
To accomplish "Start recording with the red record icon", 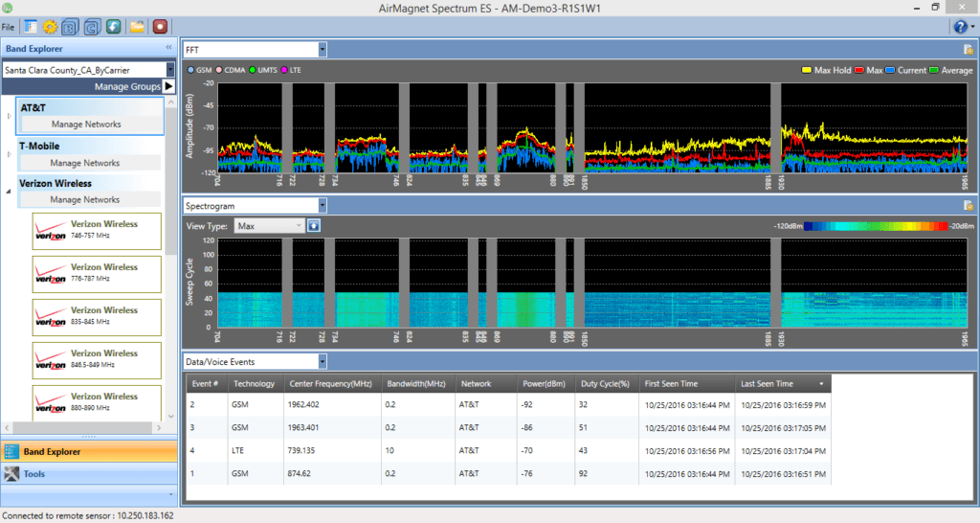I will pos(160,26).
